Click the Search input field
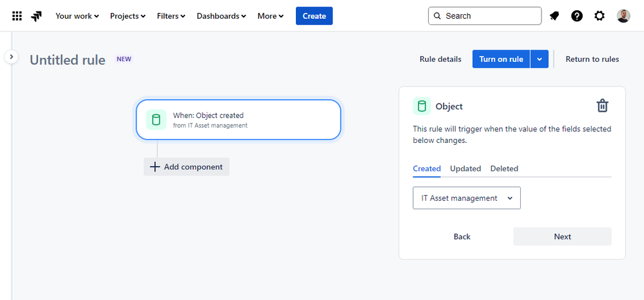Screen dimensions: 644x300 tap(490, 16)
